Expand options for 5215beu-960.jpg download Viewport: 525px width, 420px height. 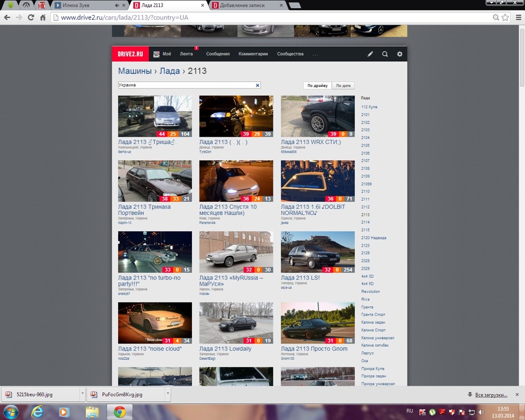[x=83, y=394]
